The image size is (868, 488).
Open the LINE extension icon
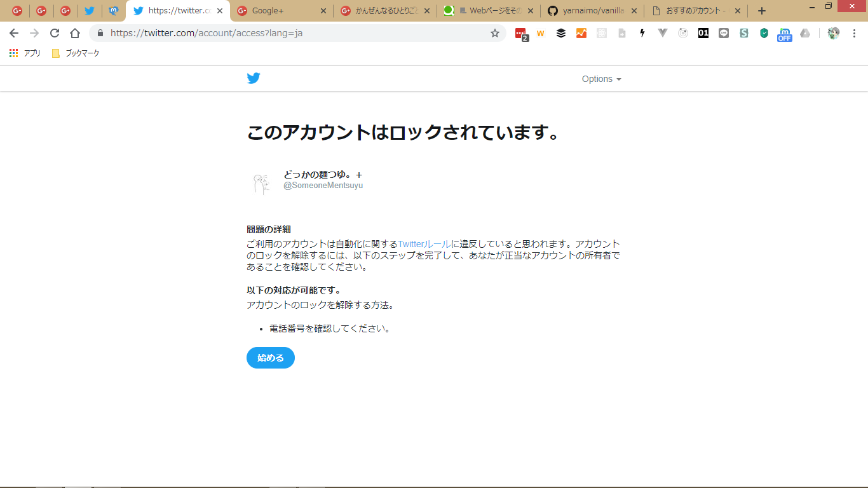[x=724, y=33]
